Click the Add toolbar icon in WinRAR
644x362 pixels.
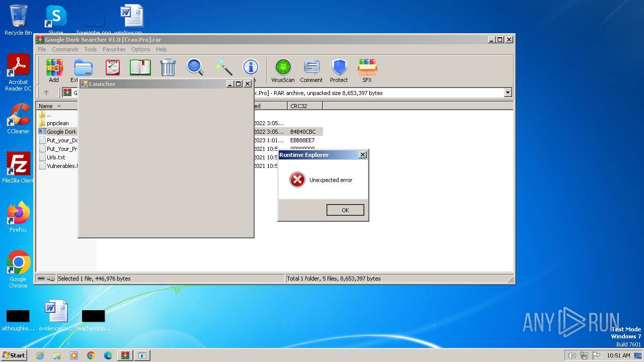click(54, 70)
